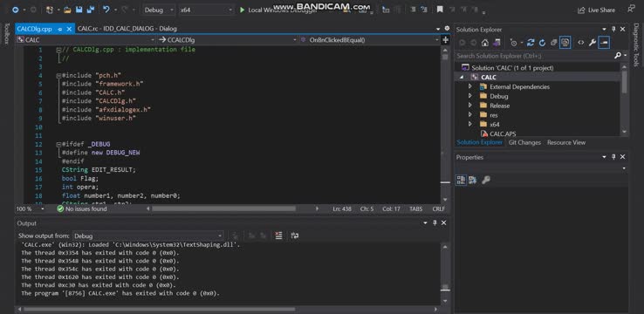The height and width of the screenshot is (314, 644).
Task: Click the CRLF line ending indicator
Action: click(438, 209)
